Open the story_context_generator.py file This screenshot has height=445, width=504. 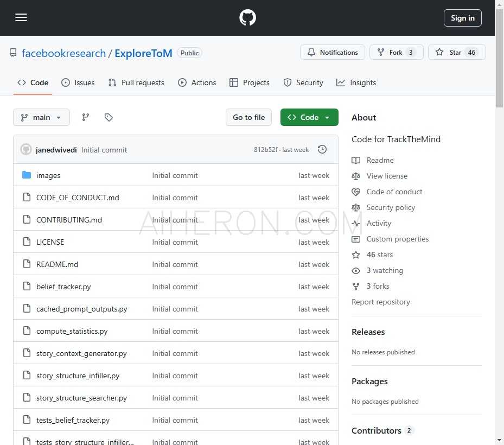click(x=81, y=353)
